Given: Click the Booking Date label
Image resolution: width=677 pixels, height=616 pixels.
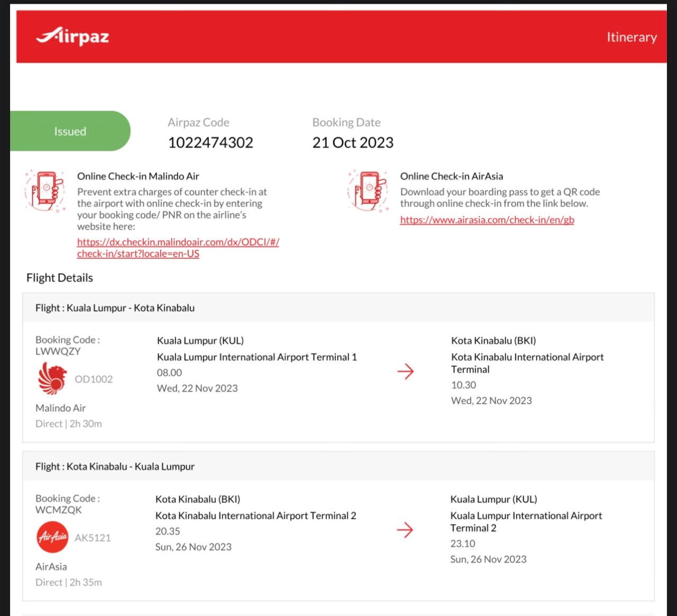Looking at the screenshot, I should (x=346, y=123).
